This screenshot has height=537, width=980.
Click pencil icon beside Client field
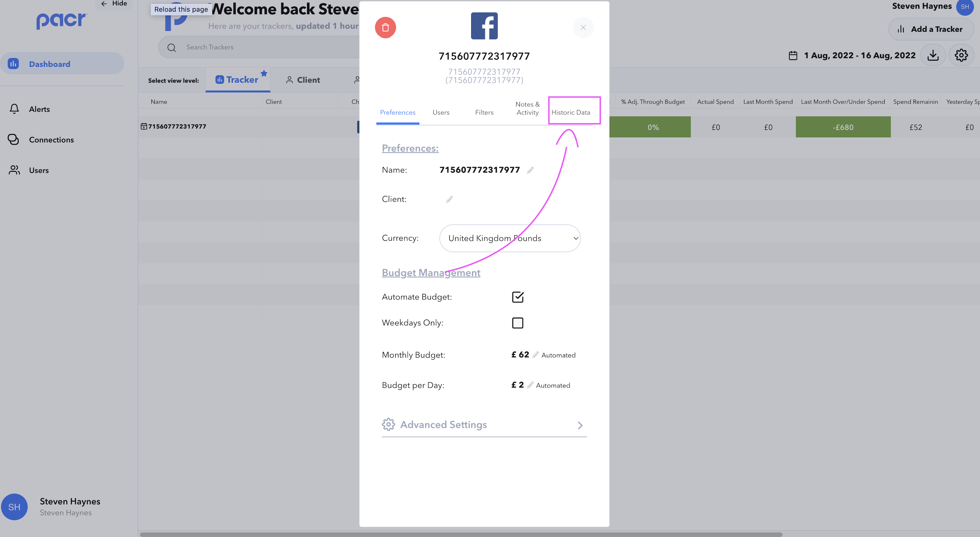pos(449,199)
